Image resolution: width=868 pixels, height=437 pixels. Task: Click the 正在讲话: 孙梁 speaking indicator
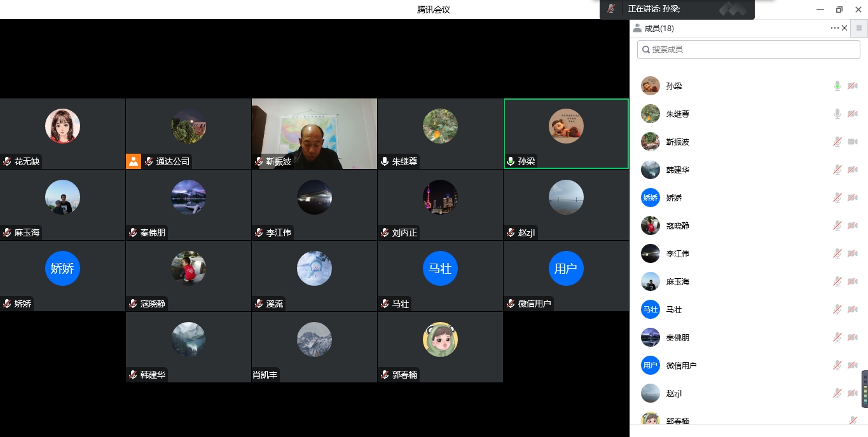coord(654,9)
